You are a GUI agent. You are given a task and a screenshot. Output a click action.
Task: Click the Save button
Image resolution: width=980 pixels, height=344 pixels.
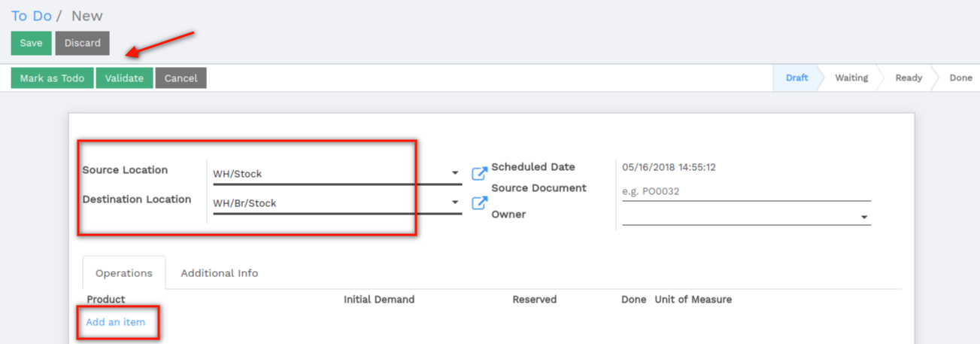click(x=31, y=43)
